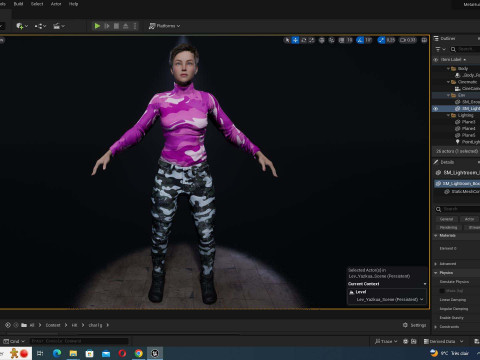Image resolution: width=480 pixels, height=360 pixels.
Task: Click into Outliner search field
Action: point(466,49)
